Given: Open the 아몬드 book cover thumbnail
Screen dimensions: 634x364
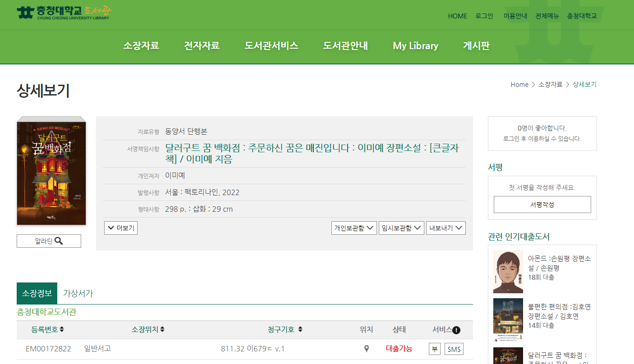Looking at the screenshot, I should tap(508, 272).
